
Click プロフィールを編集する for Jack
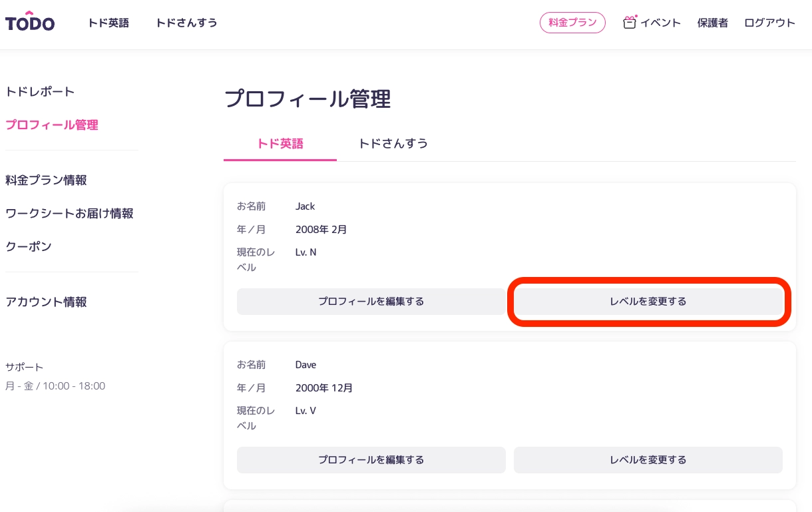click(371, 302)
